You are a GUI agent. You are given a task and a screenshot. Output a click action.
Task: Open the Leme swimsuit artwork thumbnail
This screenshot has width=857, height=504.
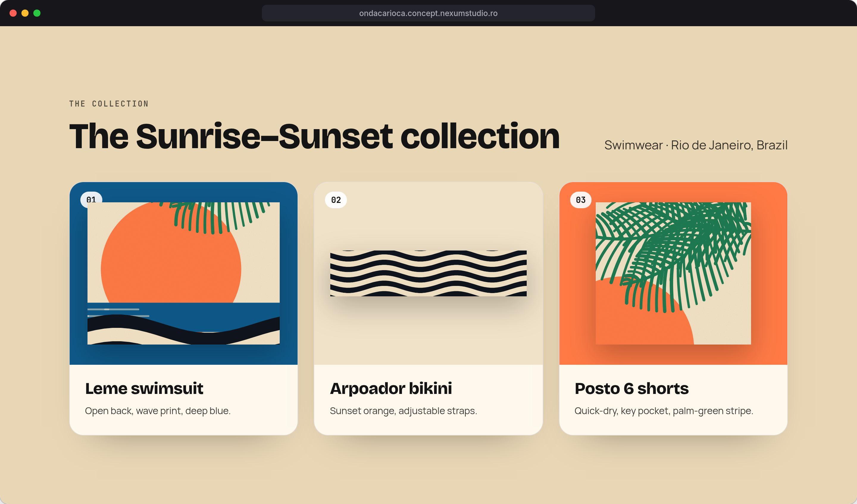184,273
